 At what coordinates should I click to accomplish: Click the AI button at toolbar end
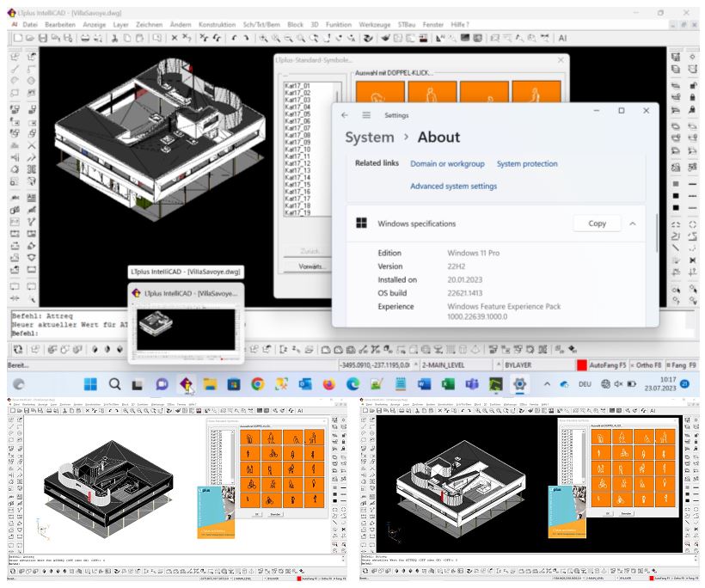pos(562,38)
